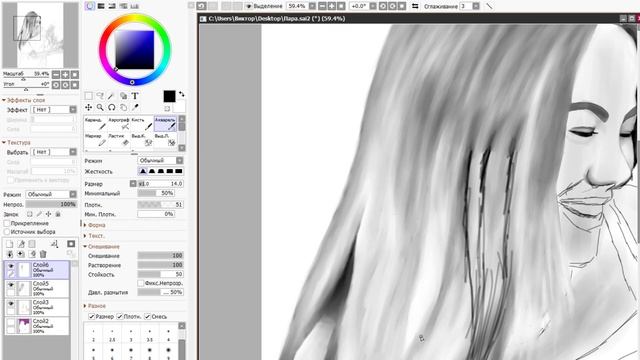This screenshot has width=640, height=360.
Task: Choose the Выд.Л. selection eraser tool
Action: coord(165,140)
